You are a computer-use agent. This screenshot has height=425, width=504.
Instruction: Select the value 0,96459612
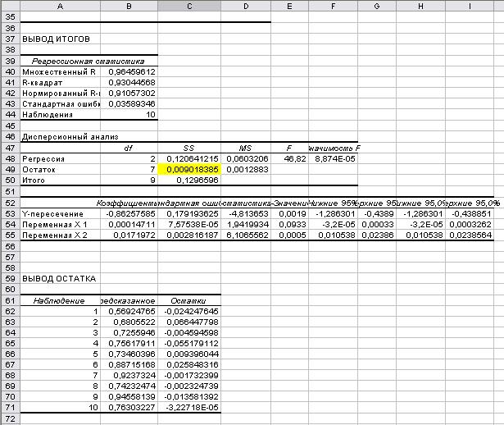pyautogui.click(x=129, y=71)
